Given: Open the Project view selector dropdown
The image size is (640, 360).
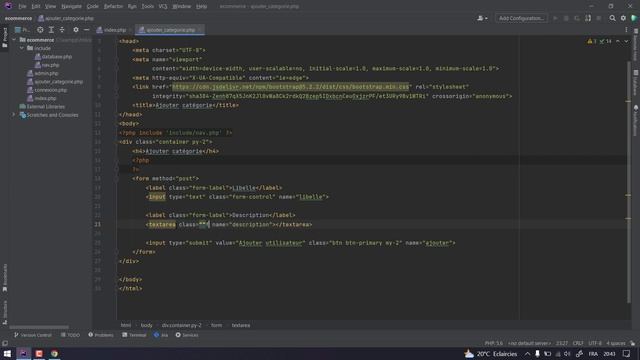Looking at the screenshot, I should [22, 30].
